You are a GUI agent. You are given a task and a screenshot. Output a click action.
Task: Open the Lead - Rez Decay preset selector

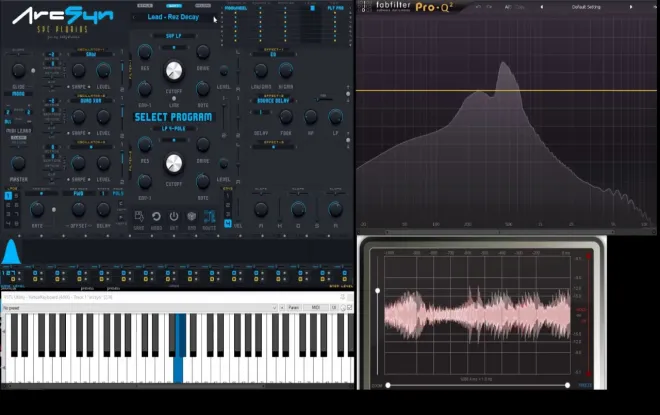pos(173,17)
